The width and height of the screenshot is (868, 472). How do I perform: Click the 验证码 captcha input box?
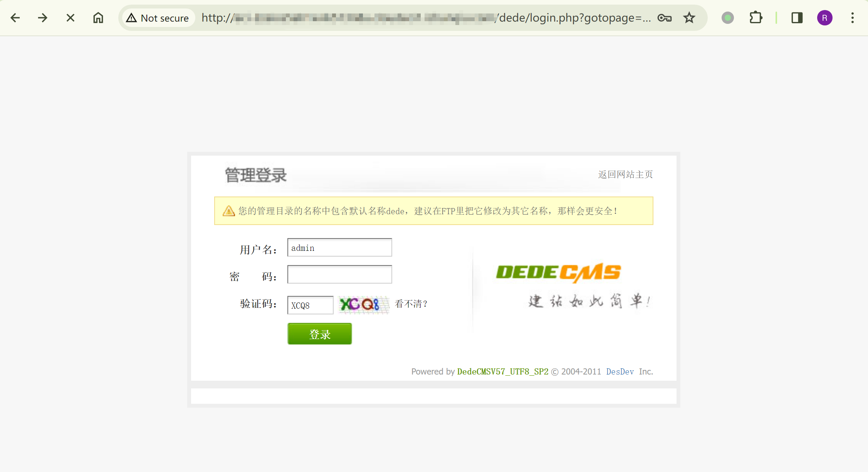click(x=310, y=305)
